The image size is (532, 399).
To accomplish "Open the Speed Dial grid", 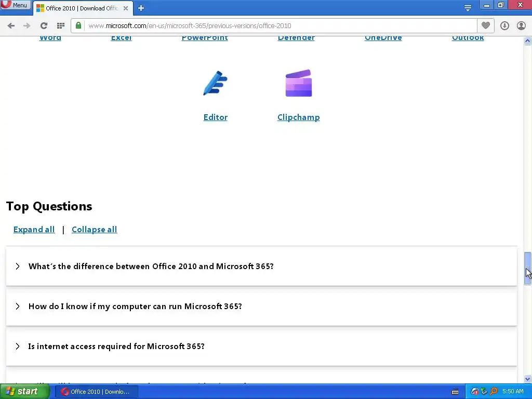I will (x=61, y=26).
